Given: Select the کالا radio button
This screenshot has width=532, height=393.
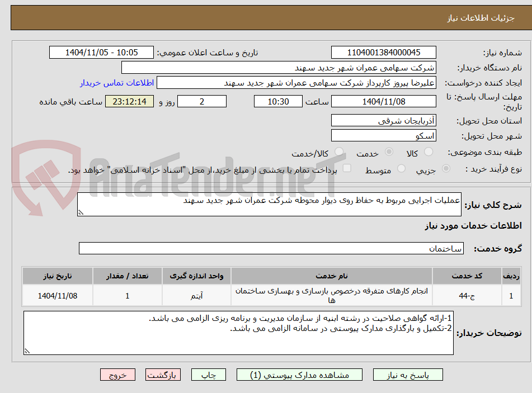Looking at the screenshot, I should (x=427, y=151).
